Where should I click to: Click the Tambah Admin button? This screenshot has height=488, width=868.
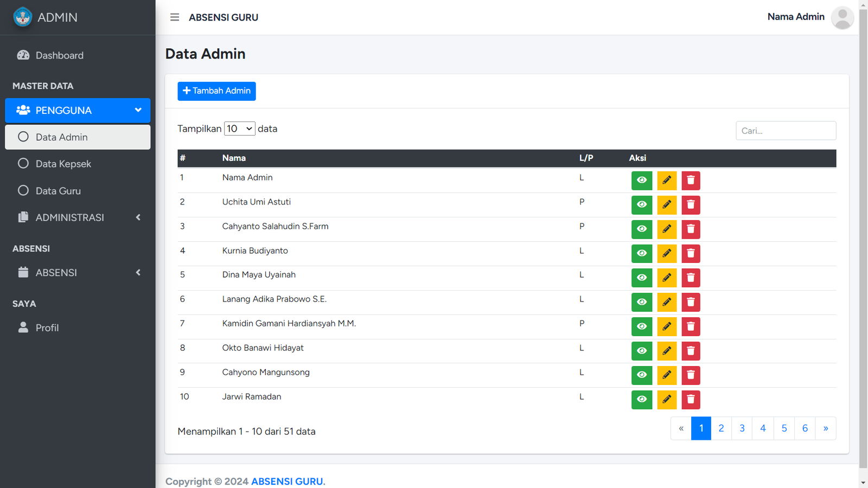(x=216, y=91)
